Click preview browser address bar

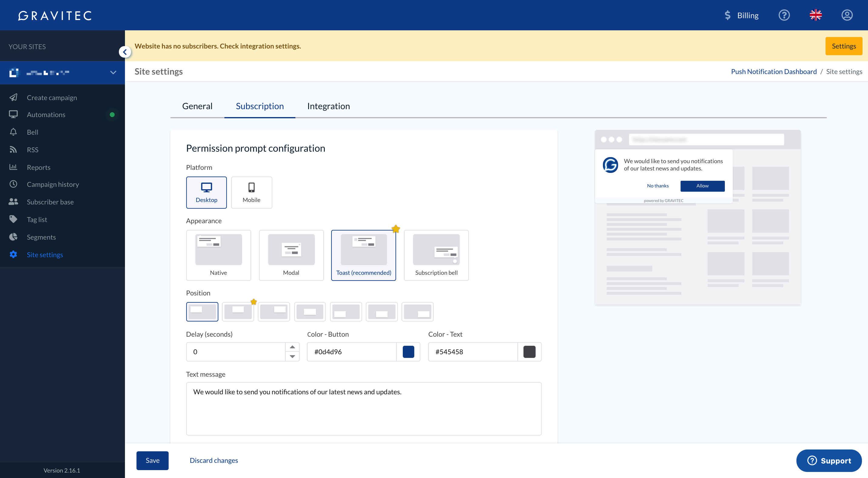706,140
